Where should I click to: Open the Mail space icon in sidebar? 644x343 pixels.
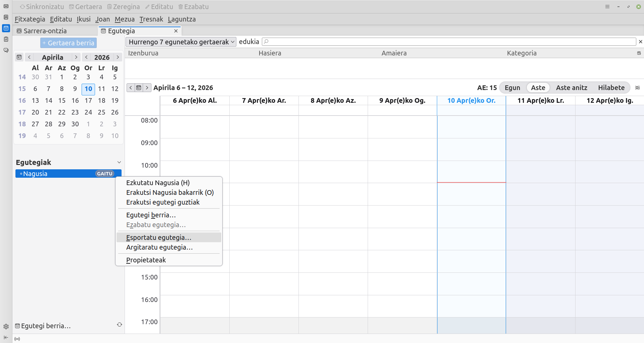(x=6, y=6)
